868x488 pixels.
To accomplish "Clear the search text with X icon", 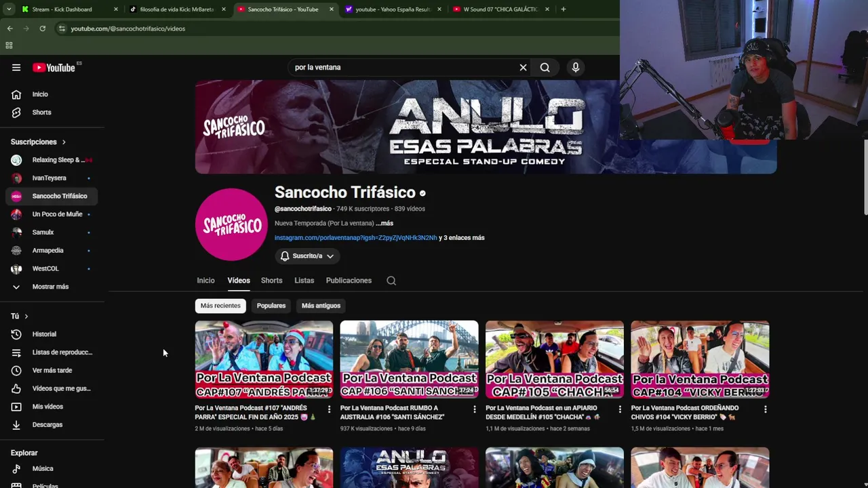I will pyautogui.click(x=523, y=67).
